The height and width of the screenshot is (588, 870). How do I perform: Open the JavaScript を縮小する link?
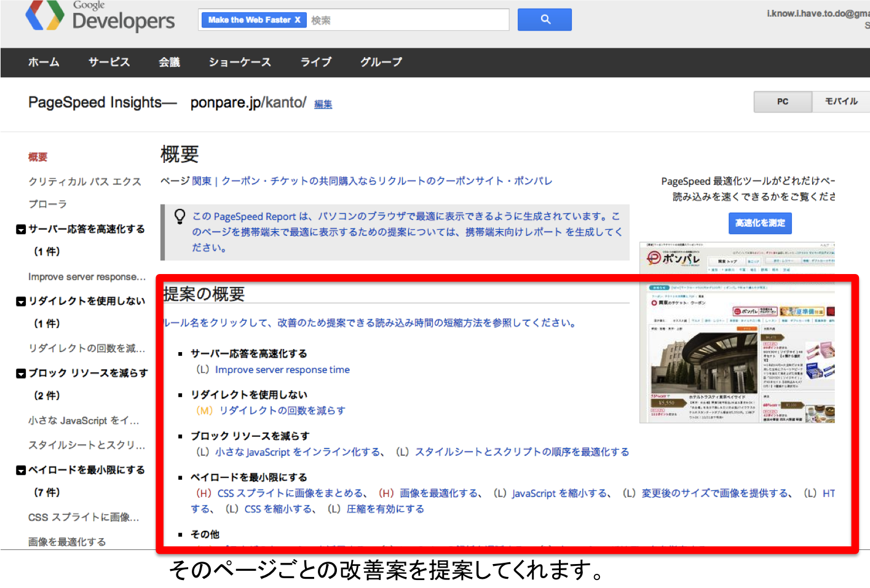tap(560, 493)
